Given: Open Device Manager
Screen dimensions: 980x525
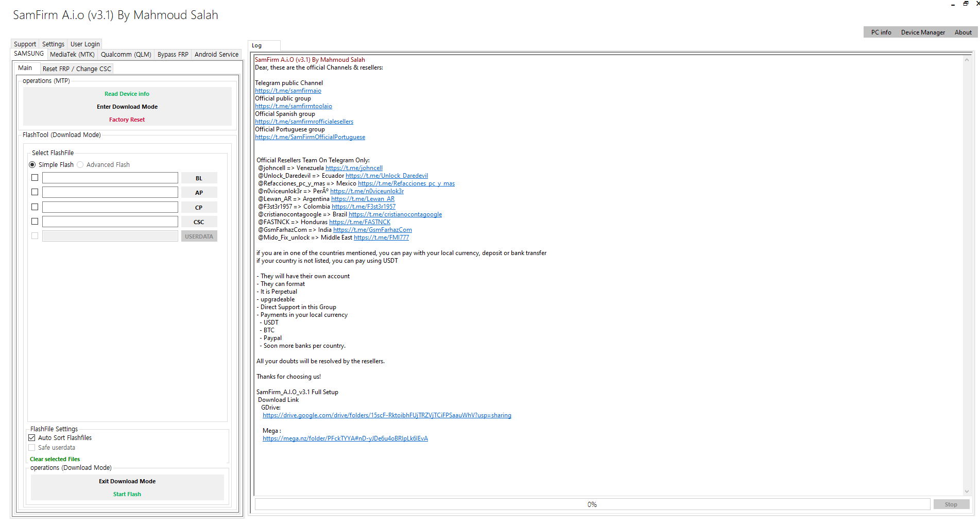Looking at the screenshot, I should (x=923, y=32).
